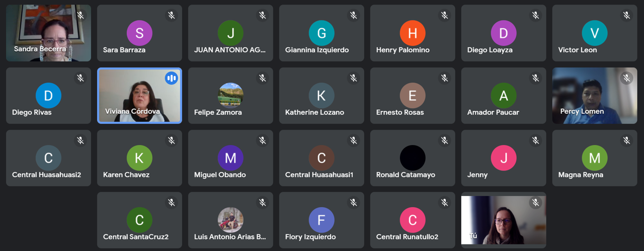Click the muted mic icon on Henry Palomino's tile

(445, 16)
